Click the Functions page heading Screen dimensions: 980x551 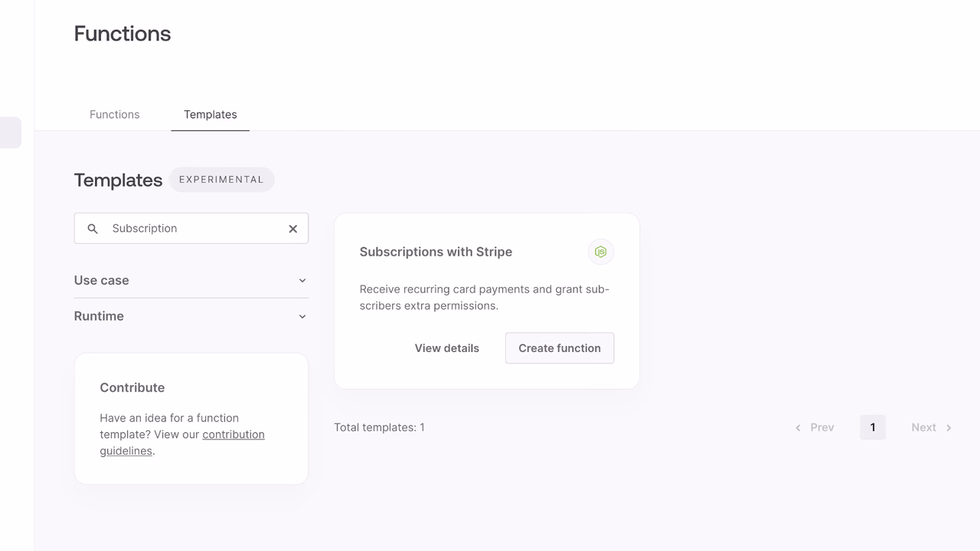click(x=122, y=34)
